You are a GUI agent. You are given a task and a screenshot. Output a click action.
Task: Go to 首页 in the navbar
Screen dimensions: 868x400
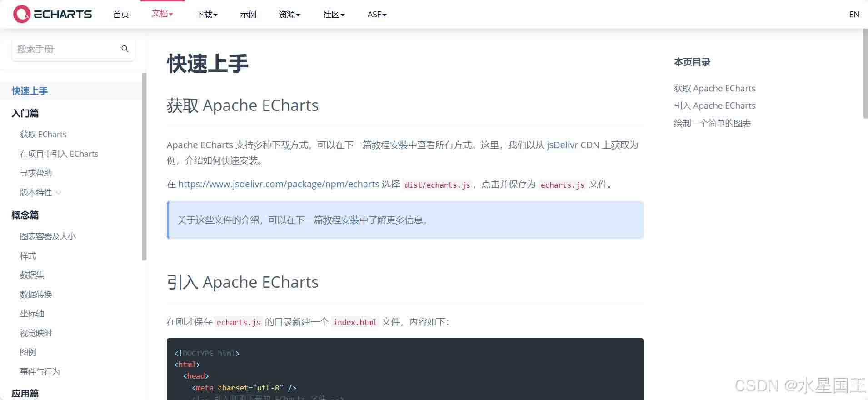click(x=121, y=15)
